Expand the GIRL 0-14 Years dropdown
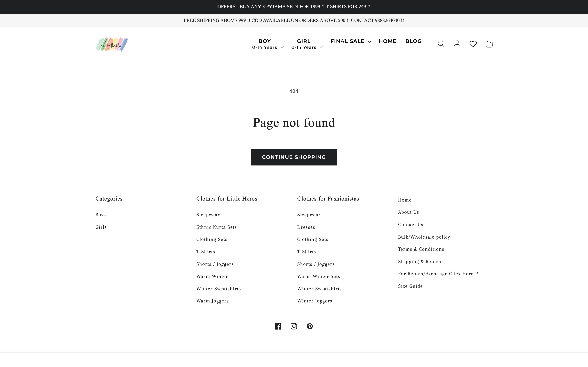 (307, 44)
